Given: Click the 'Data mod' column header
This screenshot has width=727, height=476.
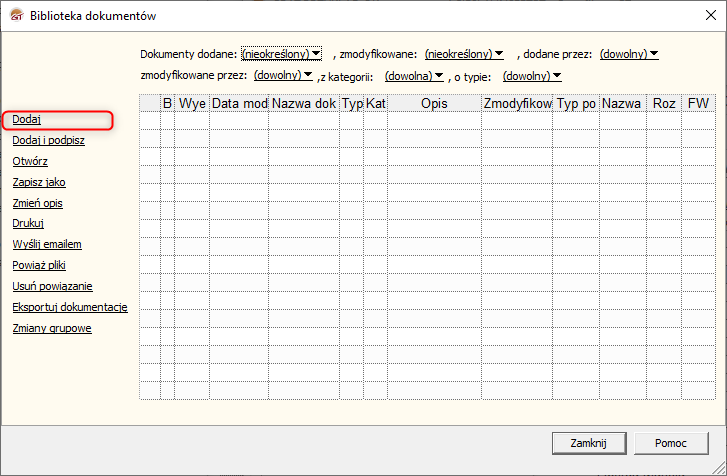Looking at the screenshot, I should 239,103.
